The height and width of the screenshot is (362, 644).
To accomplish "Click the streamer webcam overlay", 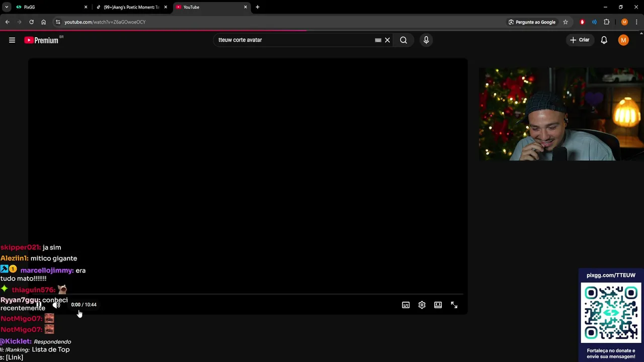I will point(561,114).
